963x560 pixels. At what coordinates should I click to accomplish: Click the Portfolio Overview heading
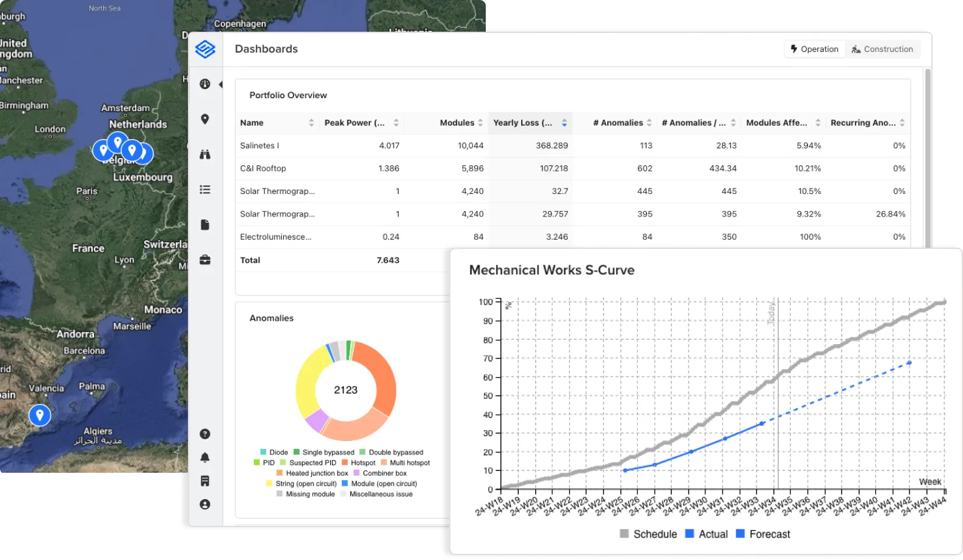[x=288, y=95]
